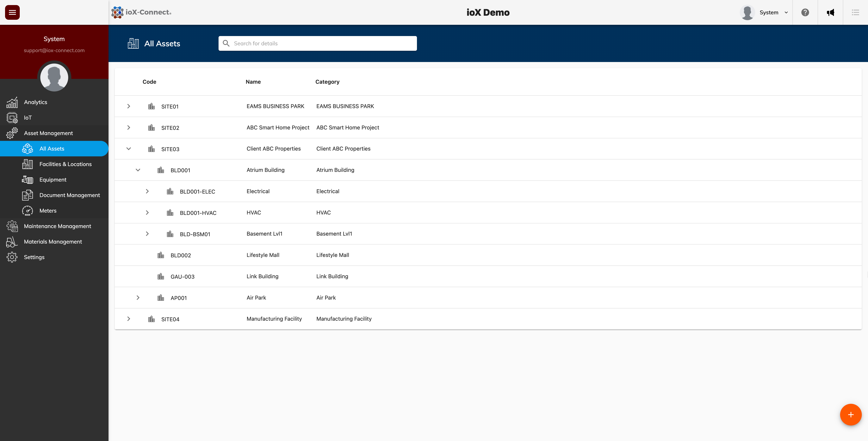View the Meters section
This screenshot has width=868, height=441.
(47, 211)
